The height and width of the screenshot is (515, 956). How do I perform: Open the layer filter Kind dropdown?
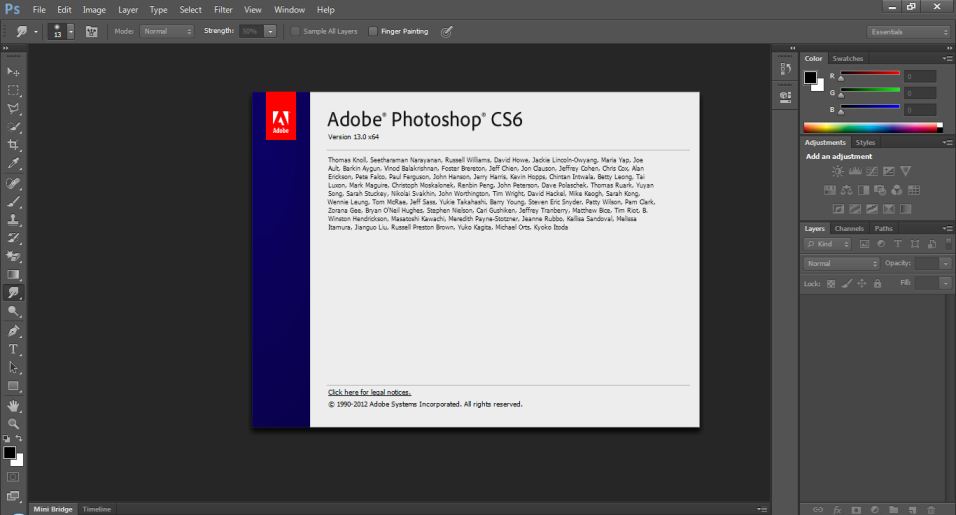pos(827,244)
